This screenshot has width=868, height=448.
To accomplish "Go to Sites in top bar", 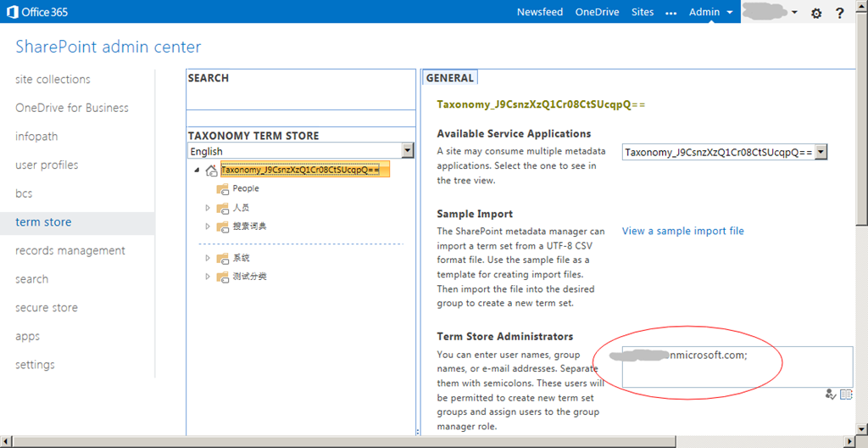I will coord(643,12).
